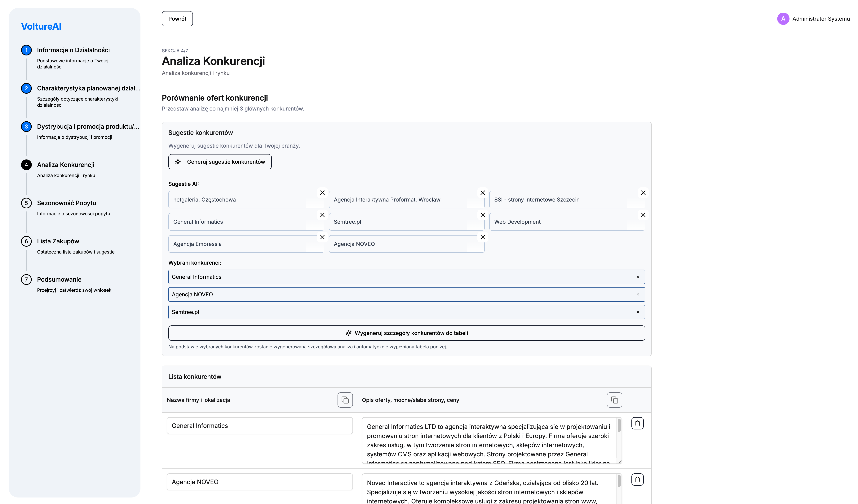Remove the netgaleria, Częstochowa suggestion
This screenshot has width=858, height=504.
pyautogui.click(x=322, y=193)
